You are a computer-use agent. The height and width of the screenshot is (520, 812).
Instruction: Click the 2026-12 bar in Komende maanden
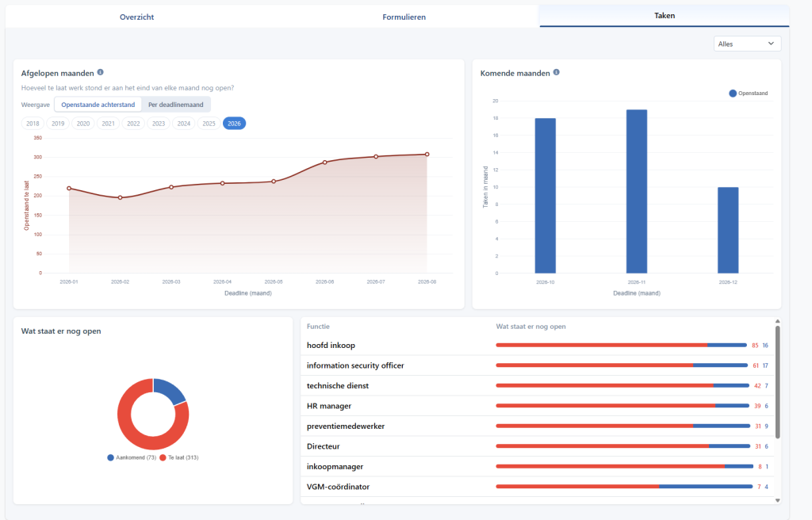coord(728,230)
